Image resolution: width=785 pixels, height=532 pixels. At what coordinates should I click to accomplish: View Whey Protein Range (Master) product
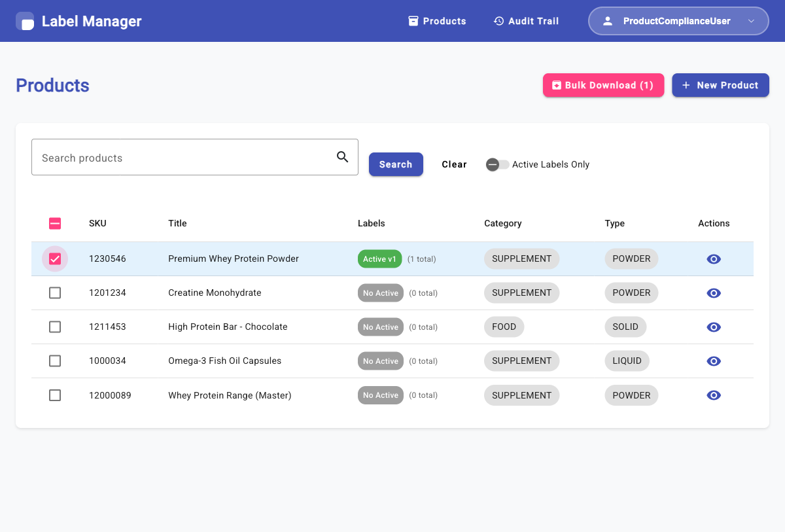(x=714, y=395)
